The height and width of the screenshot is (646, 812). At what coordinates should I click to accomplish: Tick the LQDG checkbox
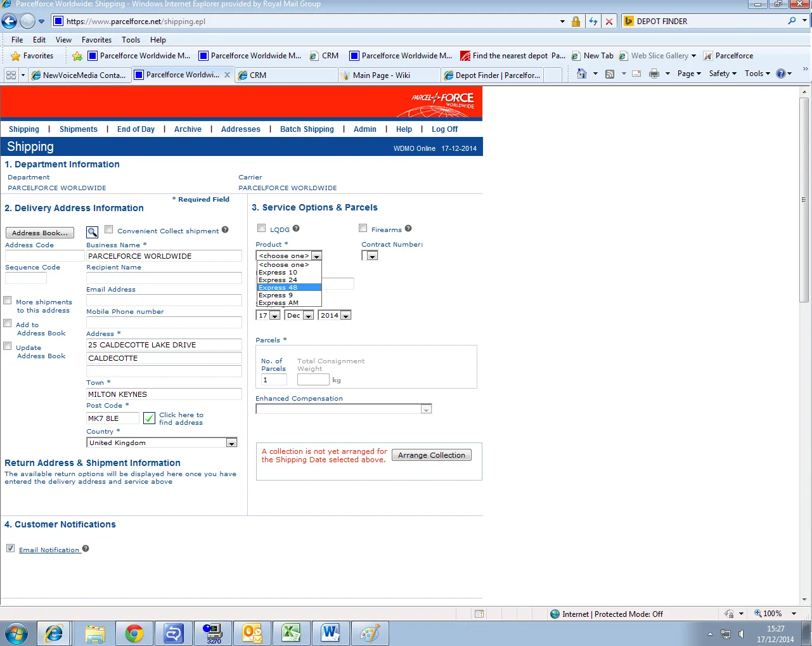261,228
